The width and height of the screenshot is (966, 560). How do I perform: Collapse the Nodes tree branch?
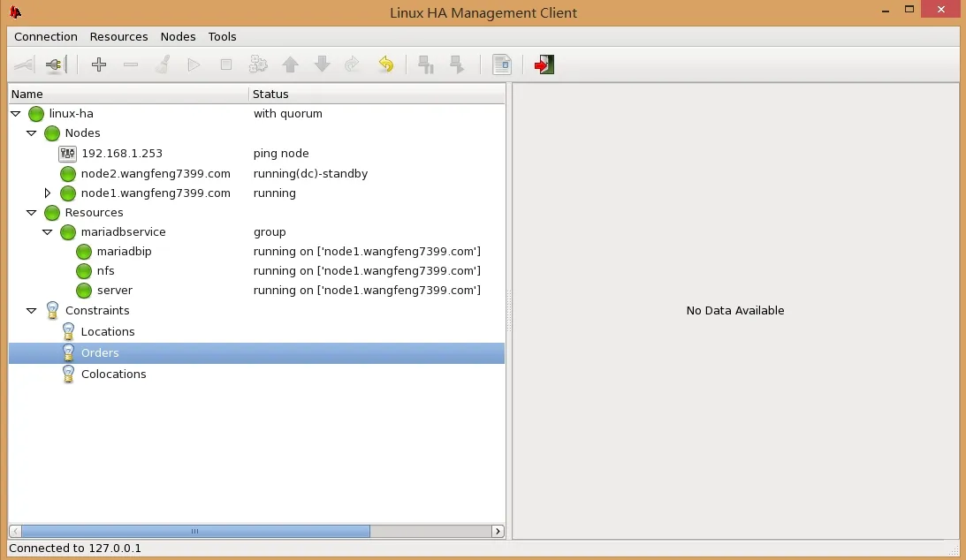tap(32, 132)
